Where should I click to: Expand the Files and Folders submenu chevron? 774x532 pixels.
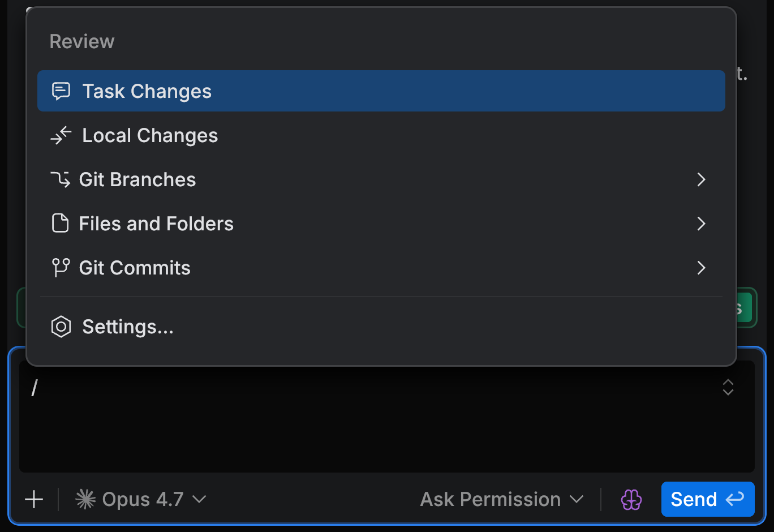(x=702, y=224)
